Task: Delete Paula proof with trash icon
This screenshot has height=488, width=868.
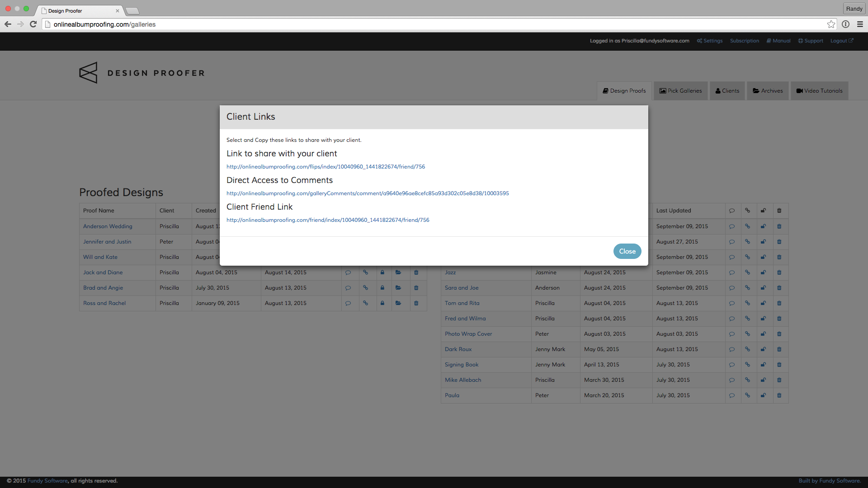Action: [779, 395]
